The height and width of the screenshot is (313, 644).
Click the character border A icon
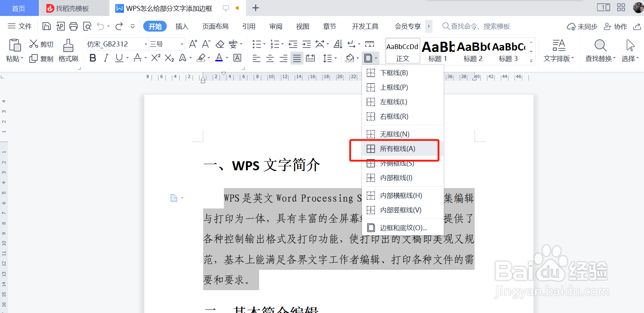(x=237, y=58)
